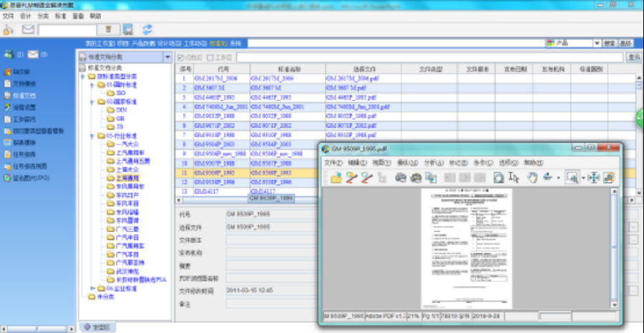644x333 pixels.
Task: Activate zoom-region magnifier tool in PDF viewer
Action: [x=572, y=178]
